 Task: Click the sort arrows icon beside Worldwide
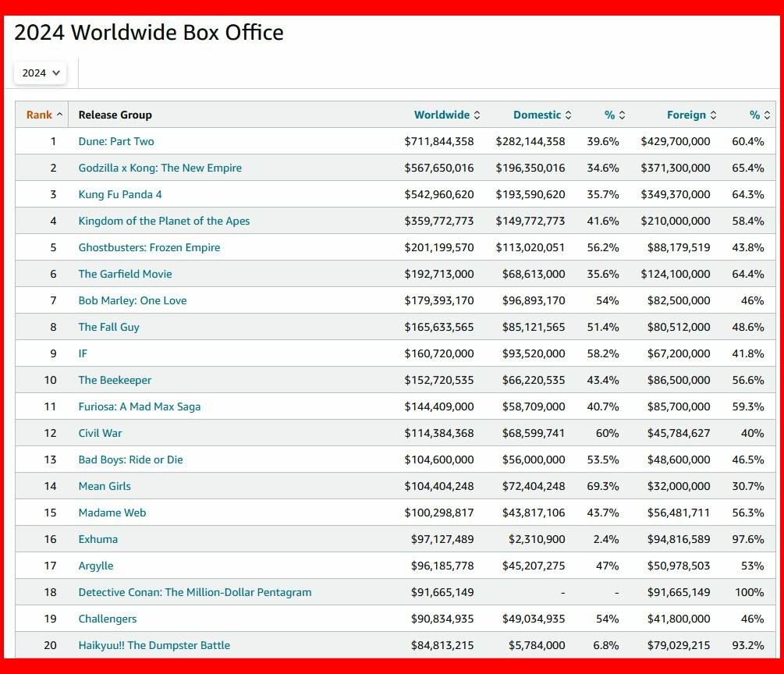(477, 115)
